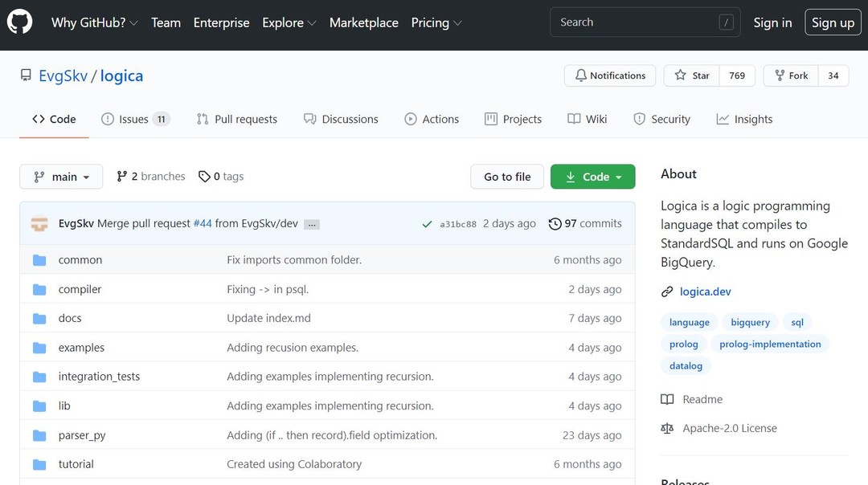Open the tutorial folder icon

pyautogui.click(x=39, y=465)
